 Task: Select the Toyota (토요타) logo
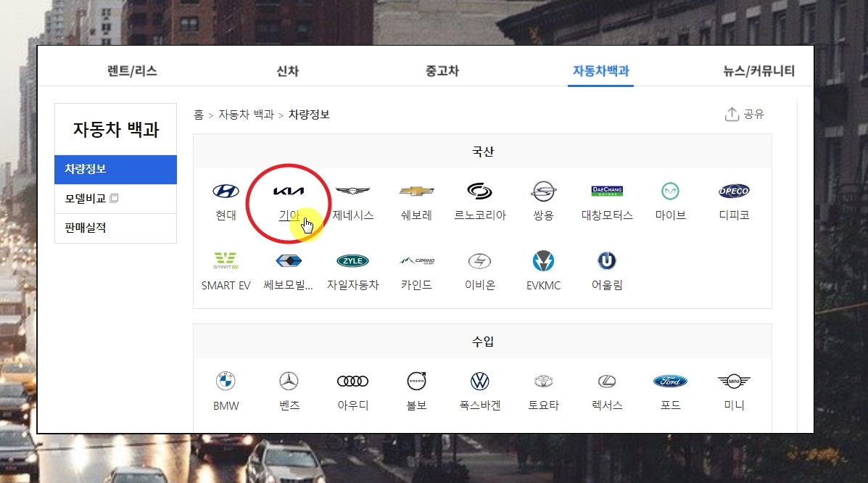pos(544,381)
